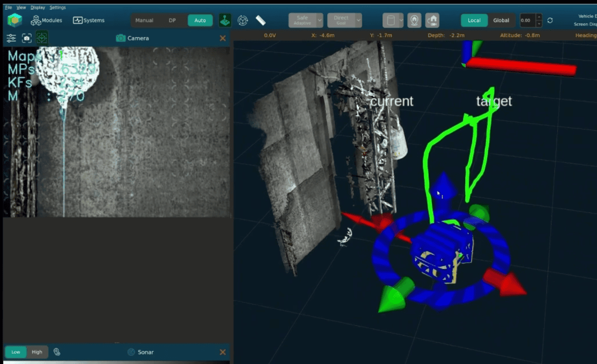The height and width of the screenshot is (364, 597).
Task: Click the 0.00 value input field
Action: (527, 21)
